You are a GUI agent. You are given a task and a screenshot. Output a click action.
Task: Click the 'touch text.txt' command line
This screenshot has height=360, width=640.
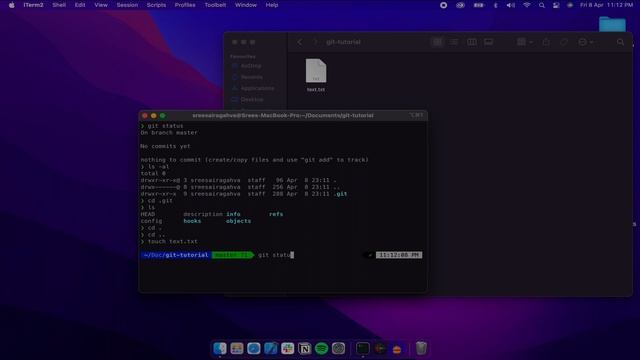point(169,242)
